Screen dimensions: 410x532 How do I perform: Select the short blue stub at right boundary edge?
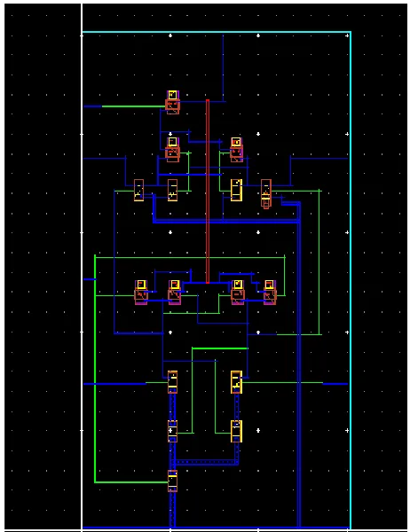[x=335, y=384]
